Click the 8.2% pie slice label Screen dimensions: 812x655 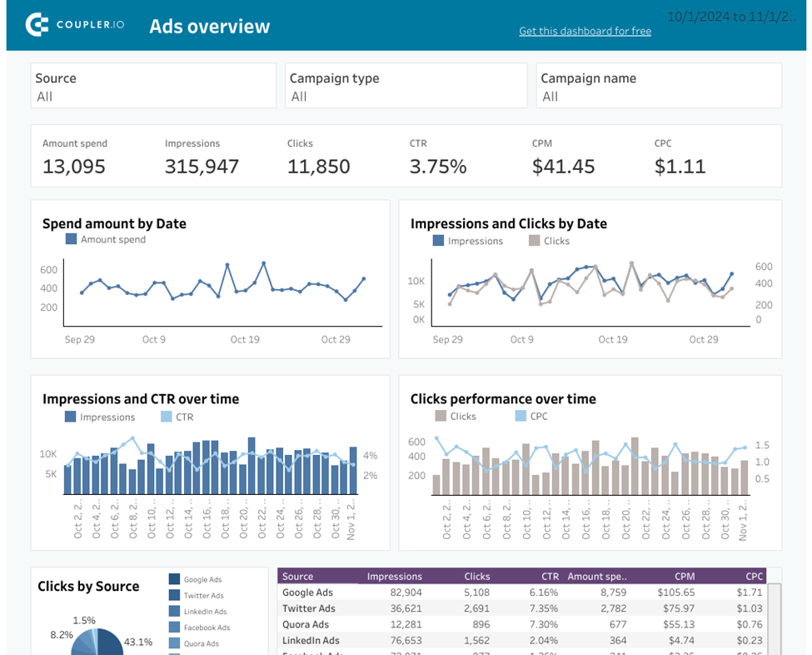tap(62, 635)
